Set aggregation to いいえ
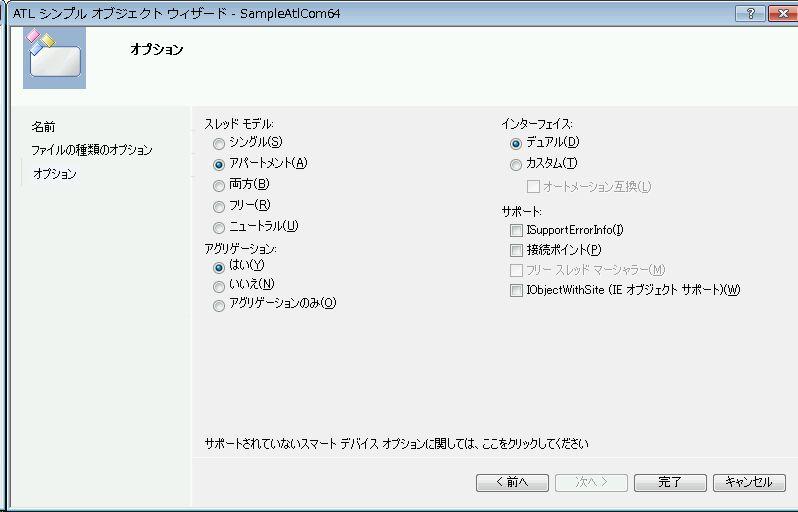 [219, 286]
